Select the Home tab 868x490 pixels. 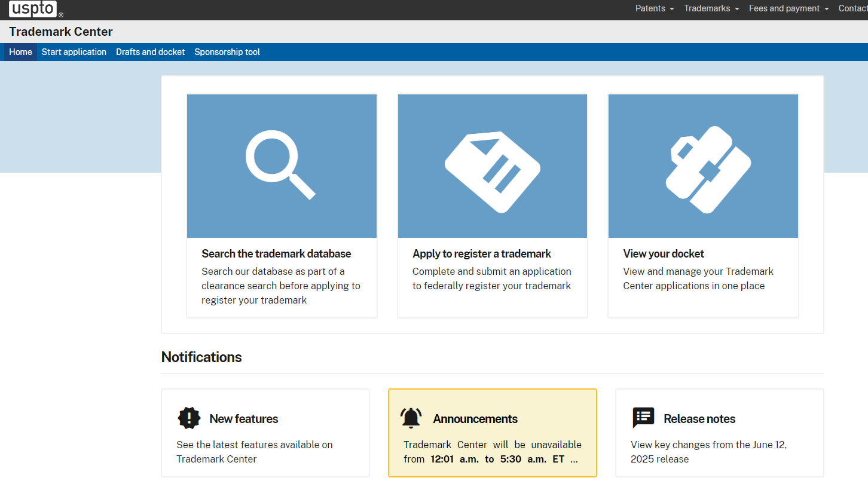click(x=20, y=52)
